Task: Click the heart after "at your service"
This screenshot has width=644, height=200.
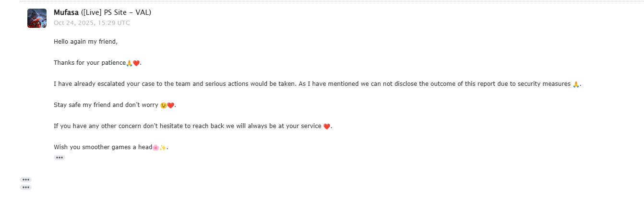Action: tap(327, 127)
